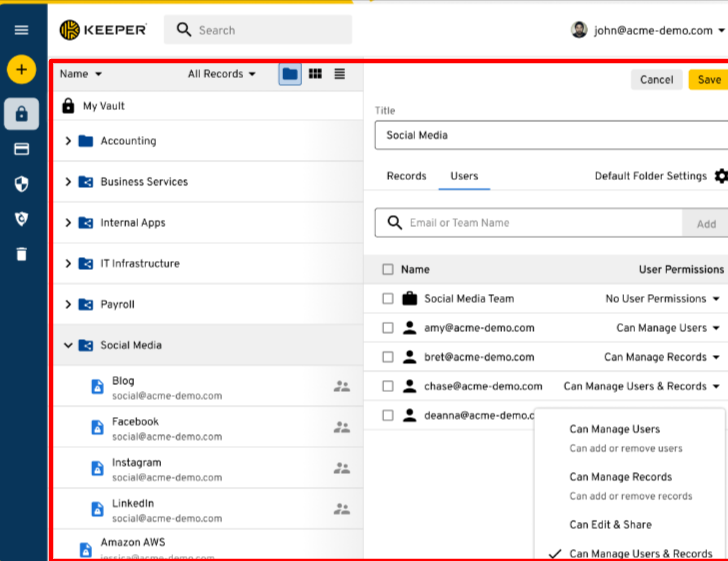Open Default Folder Settings gear icon
The width and height of the screenshot is (728, 561).
721,176
